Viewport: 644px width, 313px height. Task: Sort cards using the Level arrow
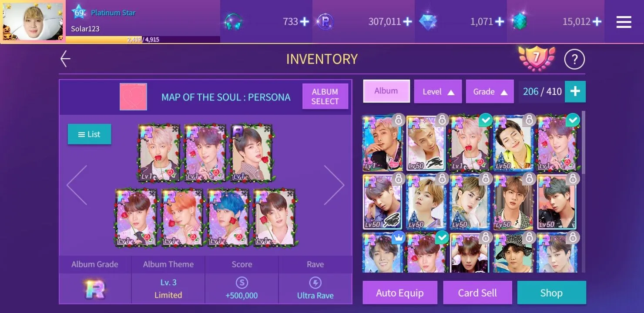451,92
